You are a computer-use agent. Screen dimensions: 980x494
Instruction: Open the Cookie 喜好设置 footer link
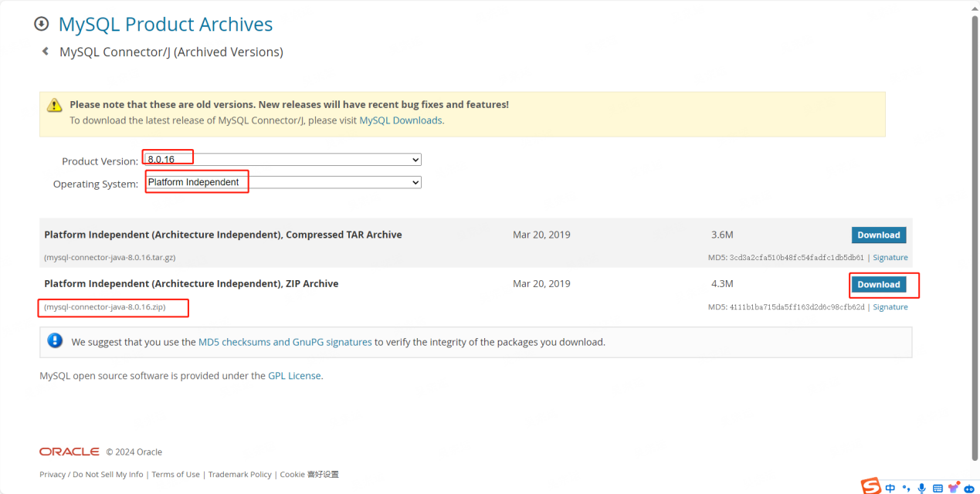coord(309,474)
